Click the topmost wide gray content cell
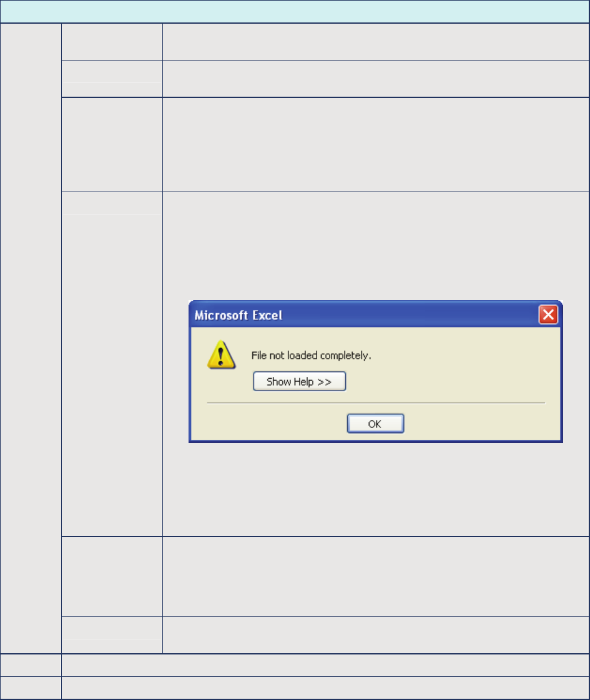The width and height of the screenshot is (590, 700). [x=376, y=42]
